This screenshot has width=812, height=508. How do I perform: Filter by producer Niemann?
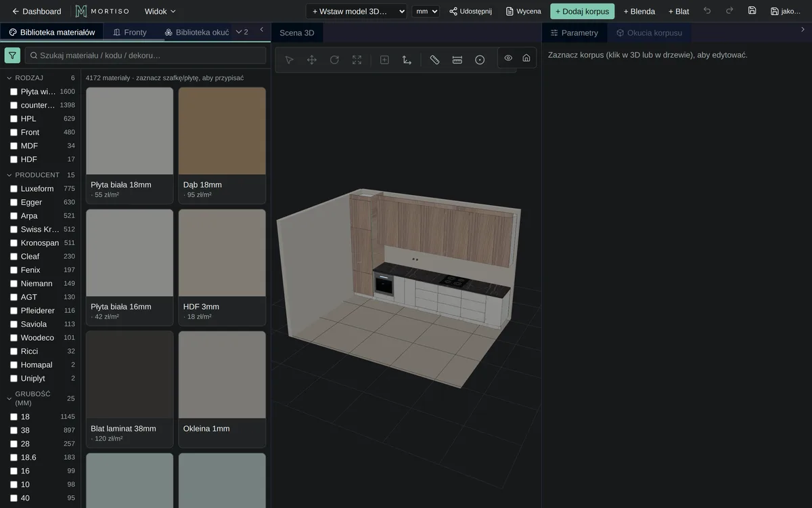point(14,283)
